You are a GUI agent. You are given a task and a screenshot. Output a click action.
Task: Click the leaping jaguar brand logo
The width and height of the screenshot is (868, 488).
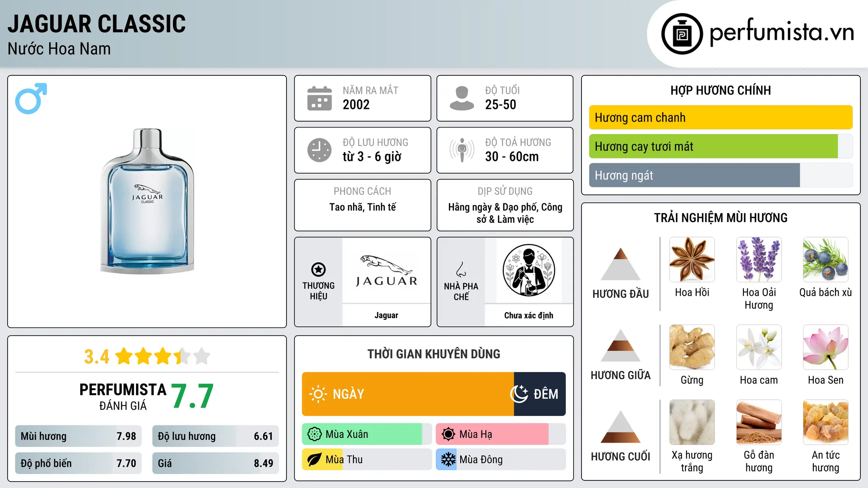point(386,271)
